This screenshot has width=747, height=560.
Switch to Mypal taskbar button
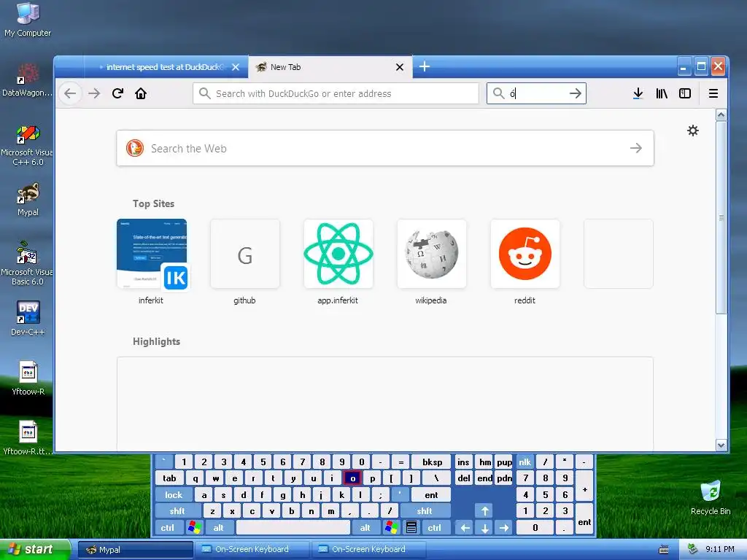[135, 550]
